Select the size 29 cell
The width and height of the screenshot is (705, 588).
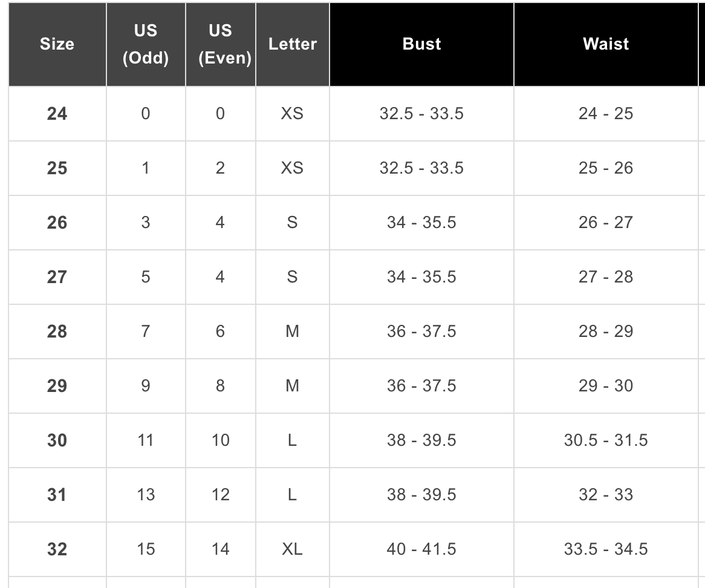point(57,386)
